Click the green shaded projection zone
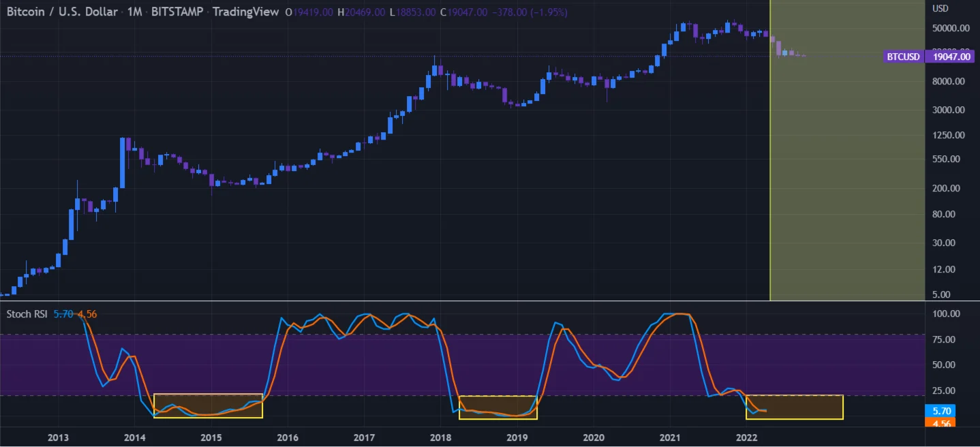This screenshot has height=447, width=980. point(847,170)
